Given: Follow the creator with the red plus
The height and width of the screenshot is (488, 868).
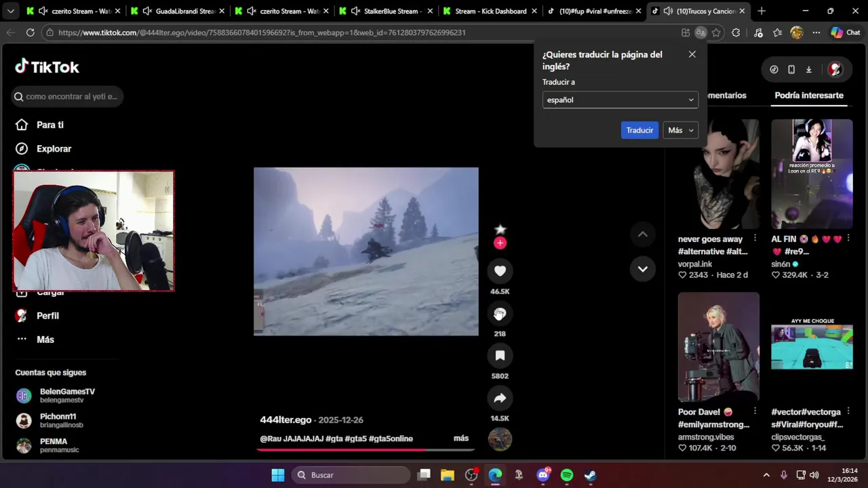Looking at the screenshot, I should coord(500,243).
